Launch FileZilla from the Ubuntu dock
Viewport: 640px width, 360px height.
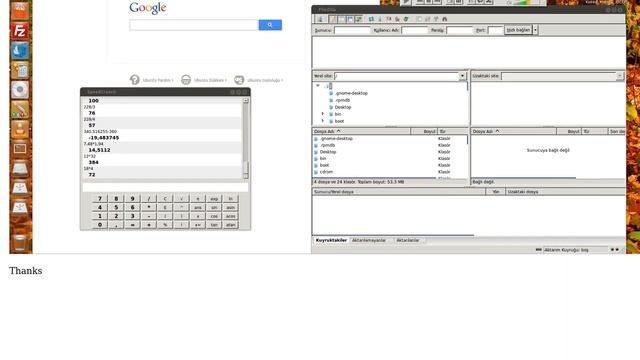pyautogui.click(x=20, y=31)
